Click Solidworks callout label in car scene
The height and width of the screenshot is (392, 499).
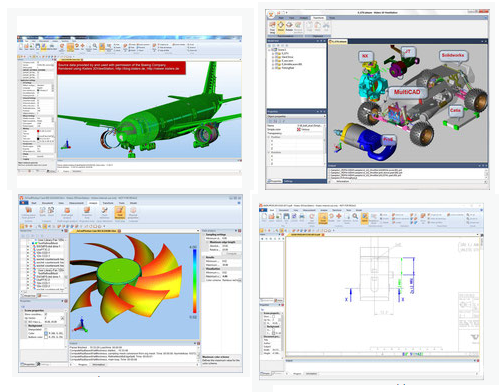coord(453,55)
